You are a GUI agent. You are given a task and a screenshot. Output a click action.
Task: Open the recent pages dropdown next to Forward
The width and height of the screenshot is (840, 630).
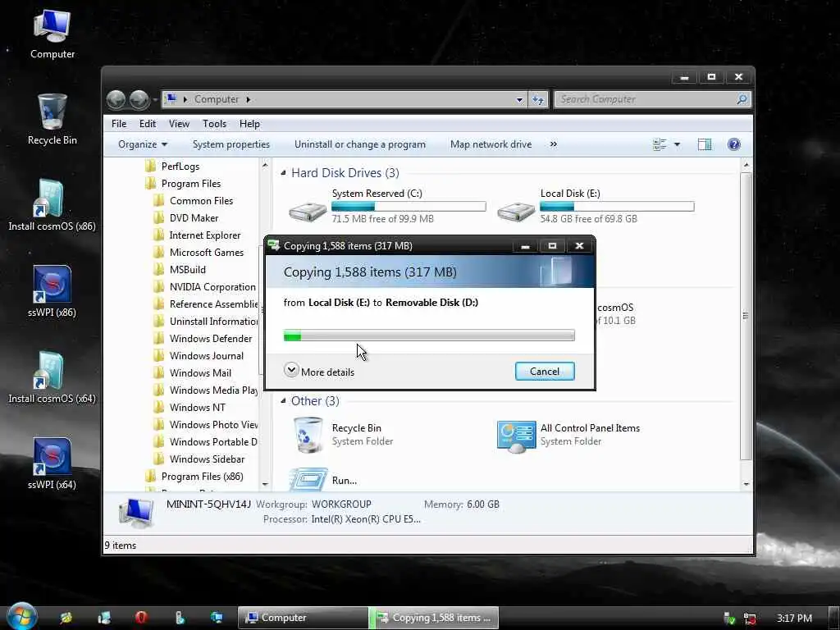tap(155, 99)
